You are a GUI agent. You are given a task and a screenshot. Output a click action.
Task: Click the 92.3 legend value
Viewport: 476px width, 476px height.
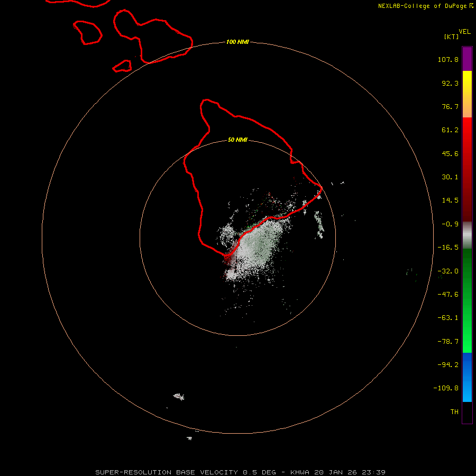[450, 83]
